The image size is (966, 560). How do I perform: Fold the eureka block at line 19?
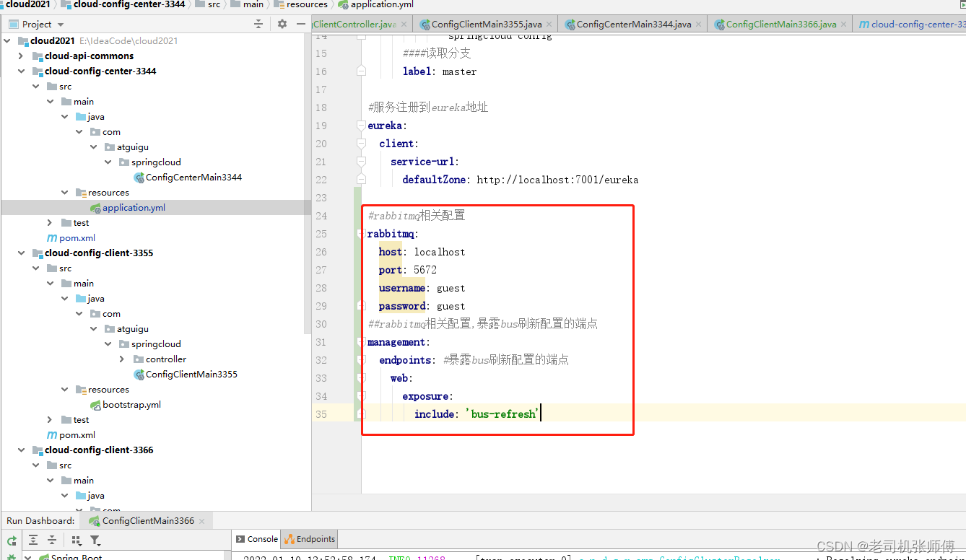pyautogui.click(x=361, y=126)
